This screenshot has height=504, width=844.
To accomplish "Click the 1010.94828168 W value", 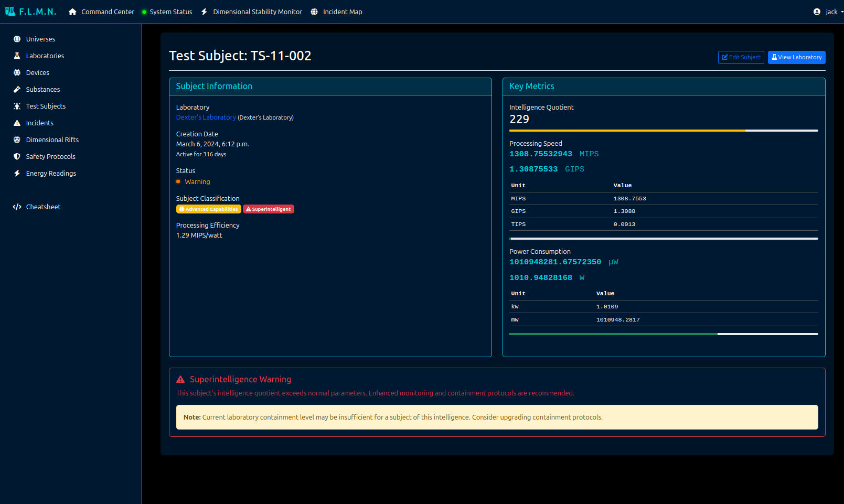I will [541, 277].
